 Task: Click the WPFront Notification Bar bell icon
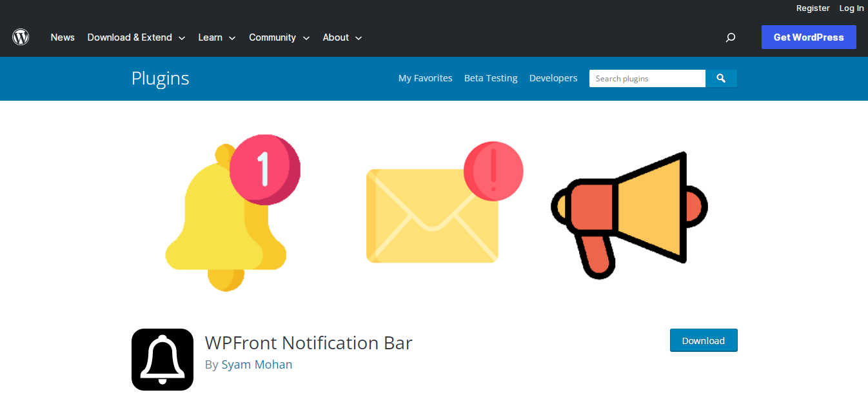(162, 360)
